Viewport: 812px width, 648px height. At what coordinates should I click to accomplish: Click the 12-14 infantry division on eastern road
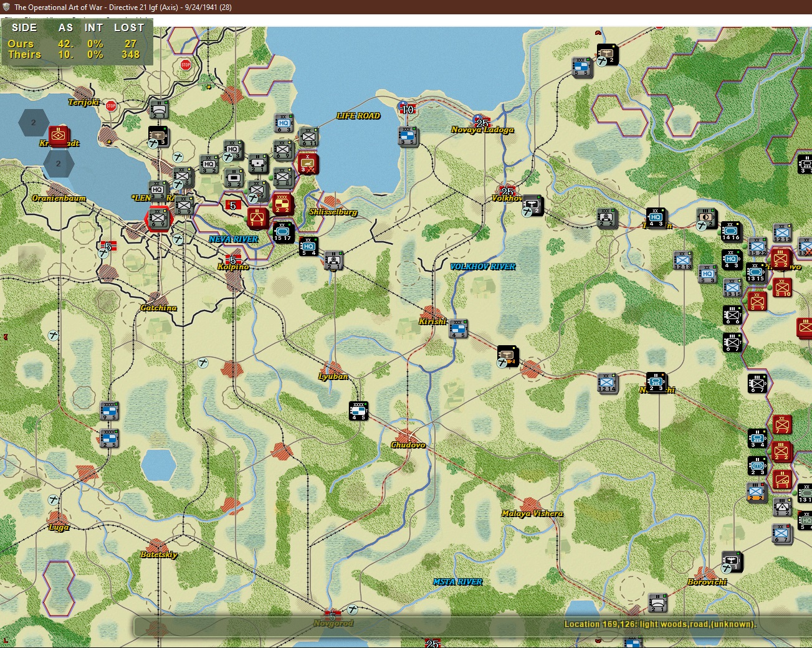[x=607, y=382]
